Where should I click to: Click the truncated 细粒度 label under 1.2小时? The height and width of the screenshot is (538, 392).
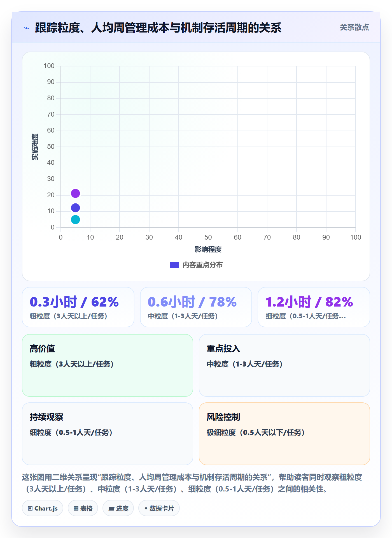point(306,316)
